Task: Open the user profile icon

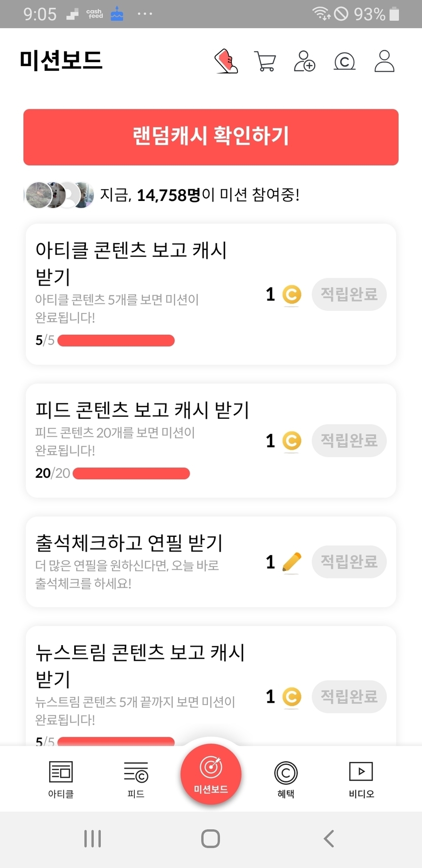Action: [384, 62]
